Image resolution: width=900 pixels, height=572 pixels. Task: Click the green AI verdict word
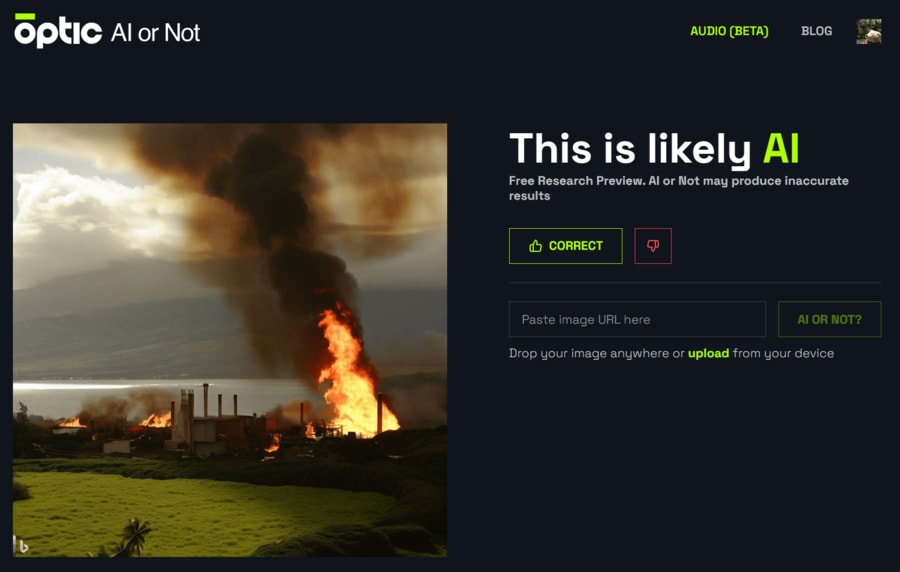(x=781, y=148)
